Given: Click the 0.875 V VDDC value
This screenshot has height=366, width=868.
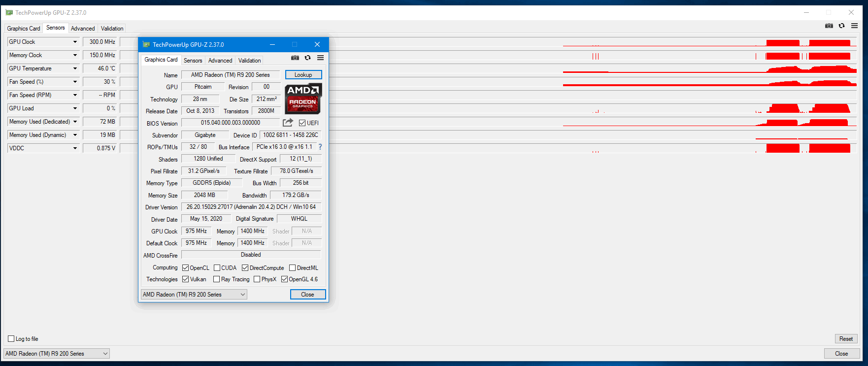Looking at the screenshot, I should click(x=100, y=148).
